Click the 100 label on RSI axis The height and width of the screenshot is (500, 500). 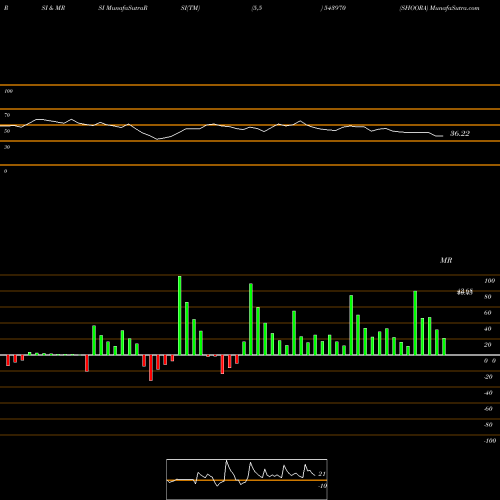coord(9,91)
